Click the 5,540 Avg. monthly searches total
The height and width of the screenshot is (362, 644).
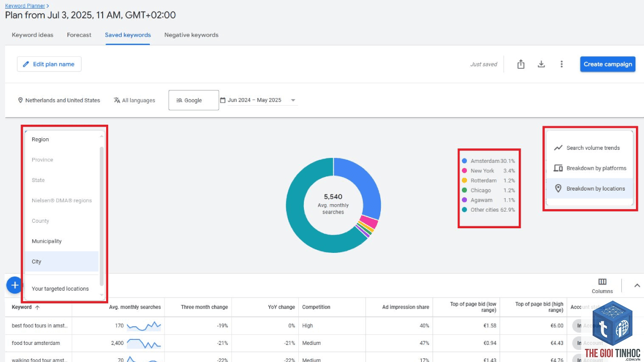pyautogui.click(x=333, y=197)
